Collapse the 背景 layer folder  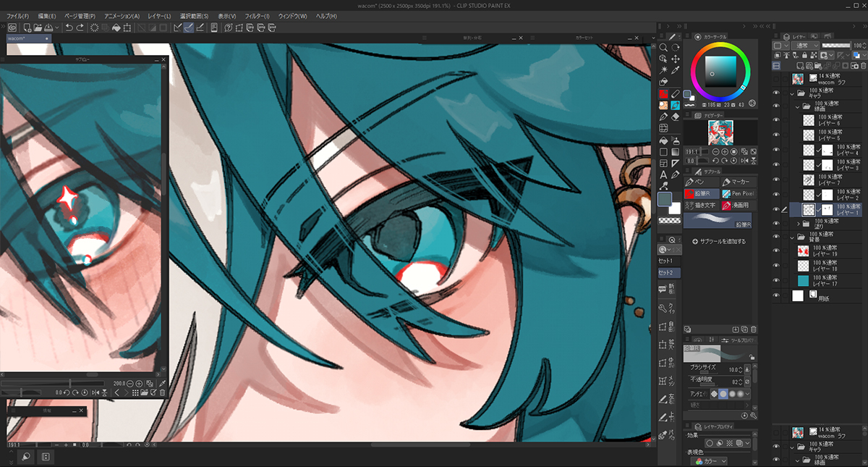coord(791,237)
